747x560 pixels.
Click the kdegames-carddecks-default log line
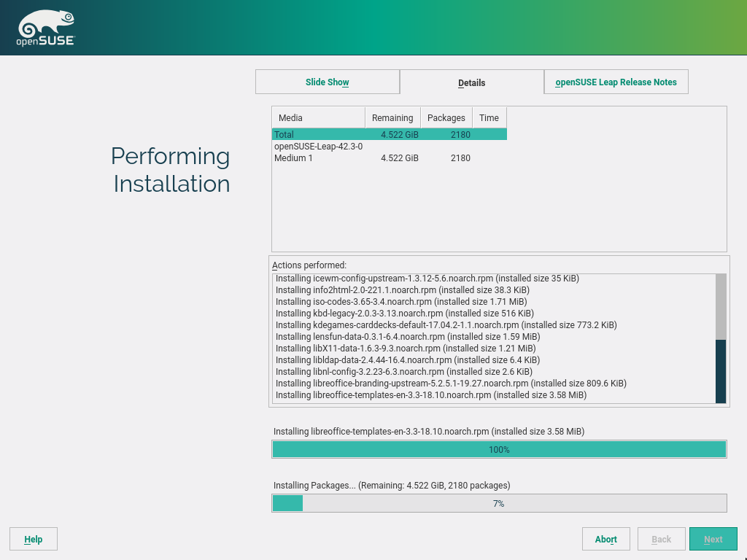(x=446, y=324)
